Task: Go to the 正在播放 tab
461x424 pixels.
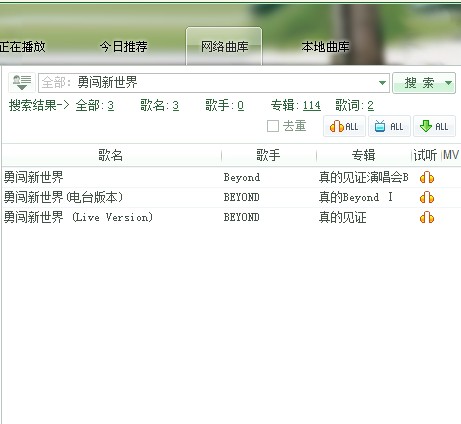Action: 22,46
